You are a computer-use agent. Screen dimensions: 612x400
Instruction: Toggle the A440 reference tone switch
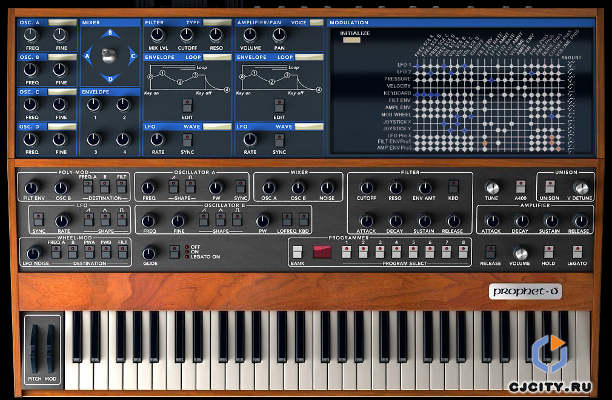[520, 187]
